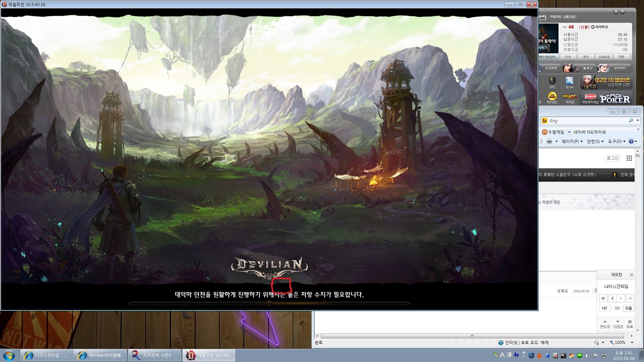Viewport: 644px width, 362px height.
Task: Open the 피망포커게임 POKER banner
Action: click(606, 98)
